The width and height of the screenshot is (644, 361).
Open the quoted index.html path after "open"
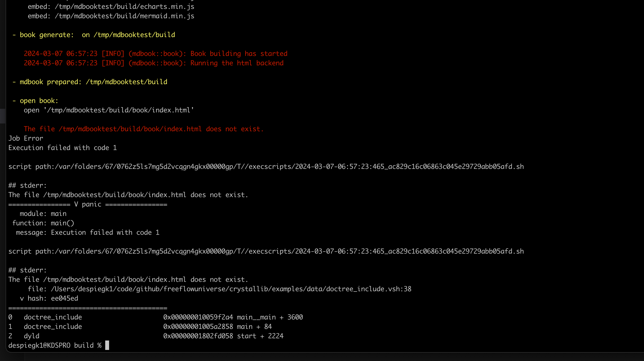pos(119,110)
